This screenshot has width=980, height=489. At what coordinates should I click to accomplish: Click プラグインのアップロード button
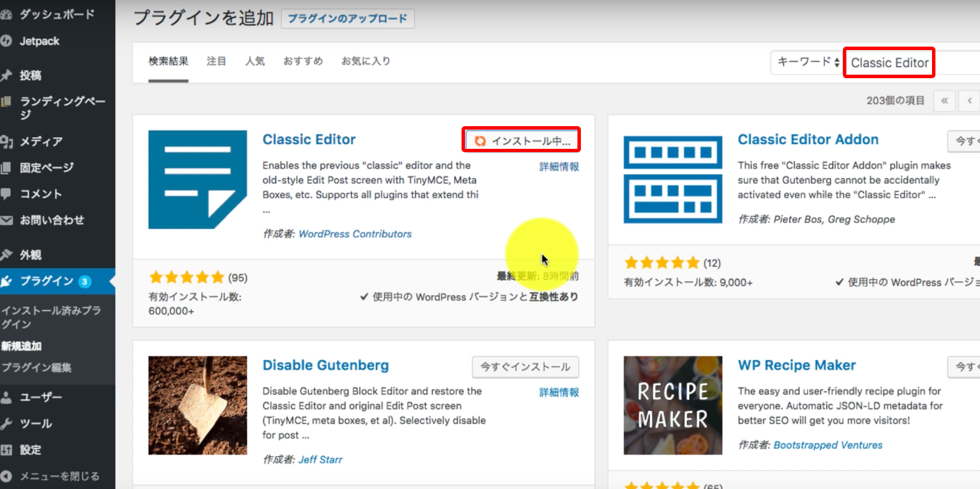pos(348,19)
